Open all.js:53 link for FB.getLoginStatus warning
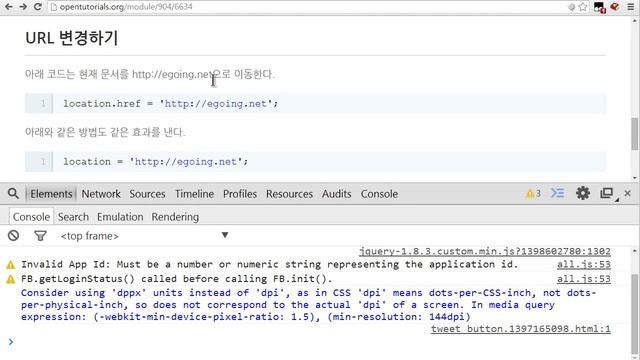Screen dimensions: 640x360 (584, 279)
